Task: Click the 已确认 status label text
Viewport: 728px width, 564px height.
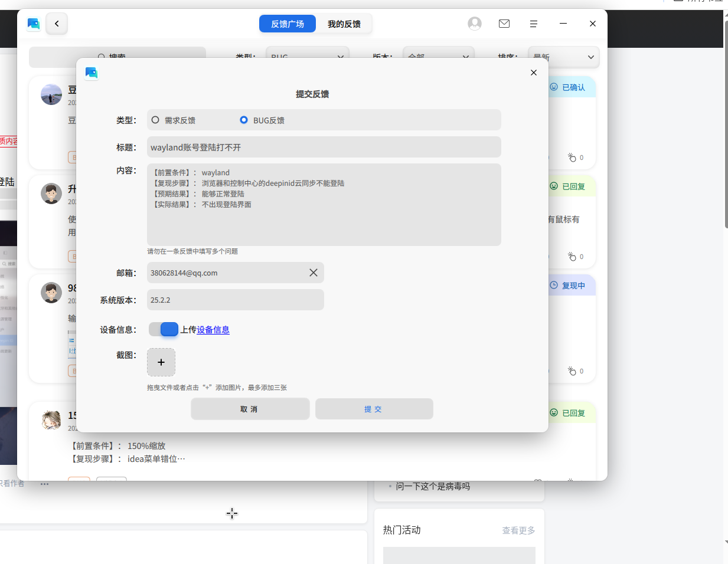Action: (573, 87)
